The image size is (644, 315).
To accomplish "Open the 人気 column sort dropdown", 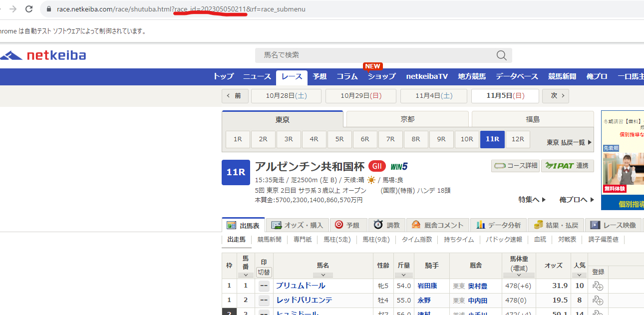I will pos(579,275).
